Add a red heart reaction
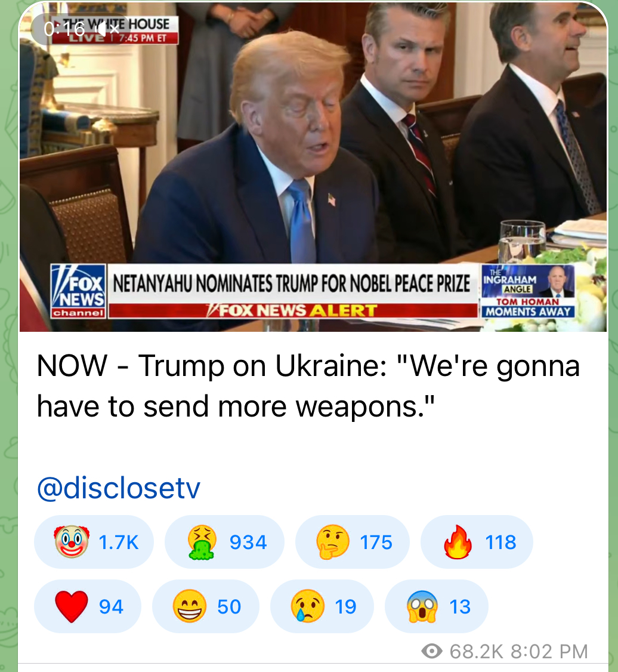Viewport: 618px width, 672px height. click(88, 606)
